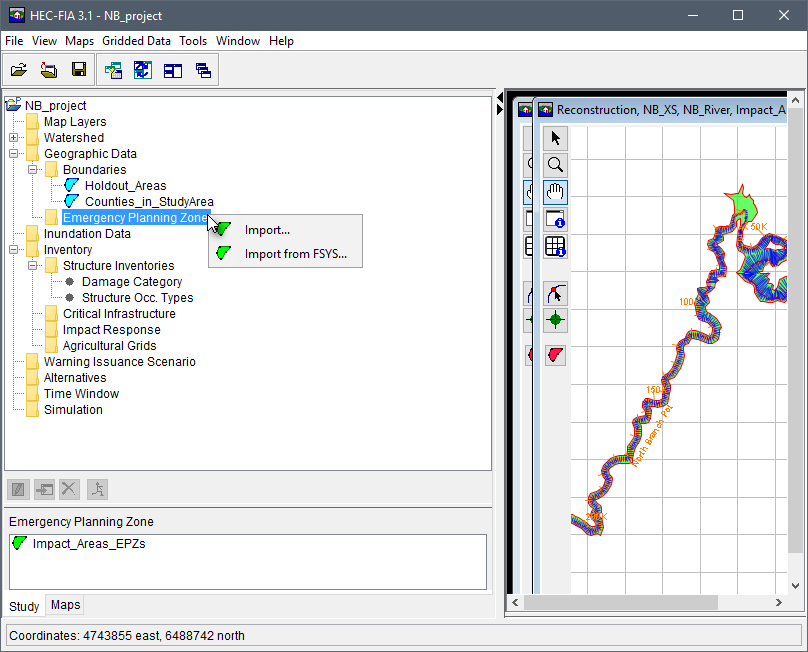Select the red polygon drawing tool
The height and width of the screenshot is (652, 808).
click(x=556, y=354)
